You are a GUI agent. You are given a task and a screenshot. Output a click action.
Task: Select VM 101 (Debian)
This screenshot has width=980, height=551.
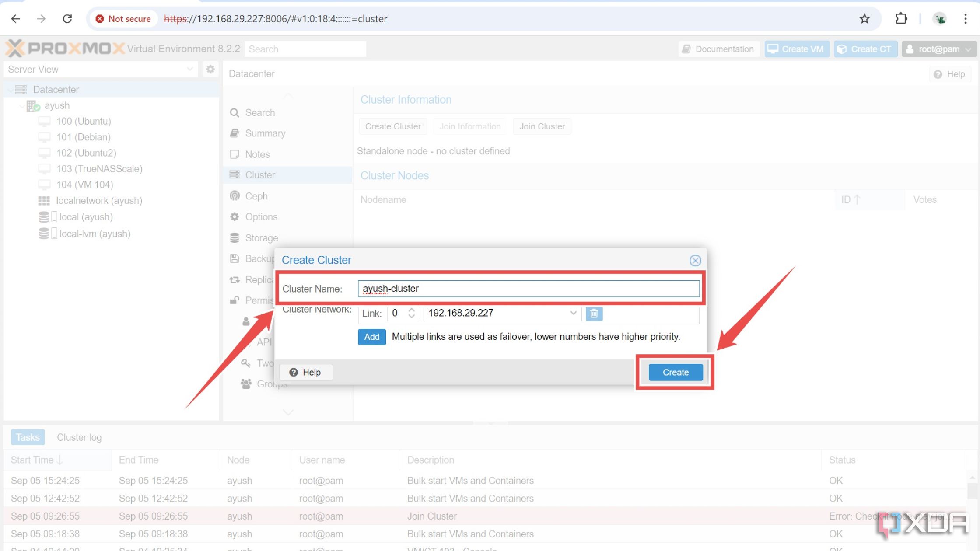pos(83,137)
